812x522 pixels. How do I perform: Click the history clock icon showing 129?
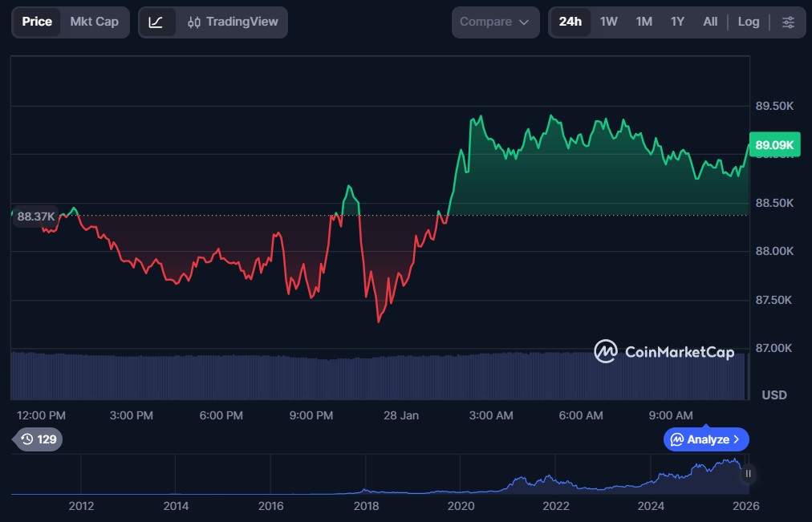pyautogui.click(x=39, y=439)
